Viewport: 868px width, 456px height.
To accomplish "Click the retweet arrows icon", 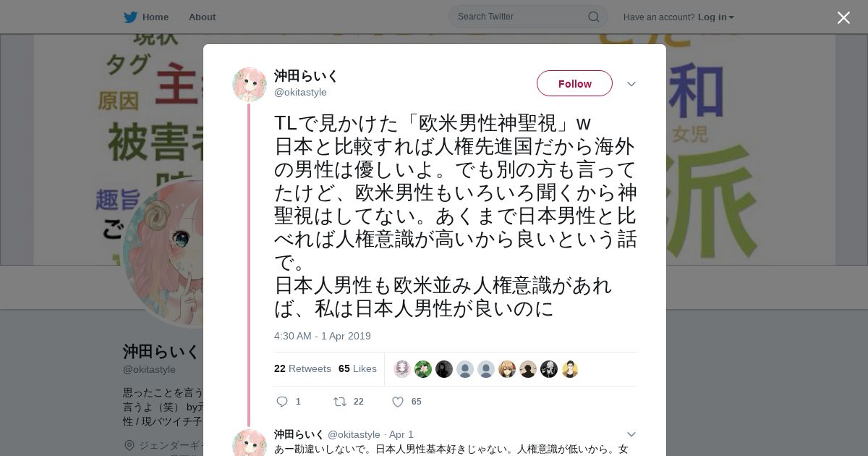I will 339,402.
